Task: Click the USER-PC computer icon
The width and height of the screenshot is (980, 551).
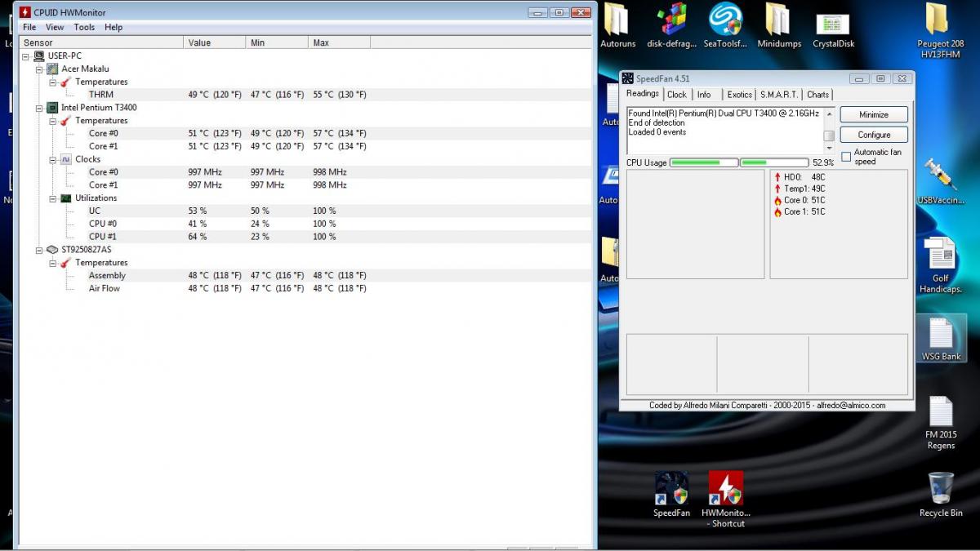Action: click(39, 56)
